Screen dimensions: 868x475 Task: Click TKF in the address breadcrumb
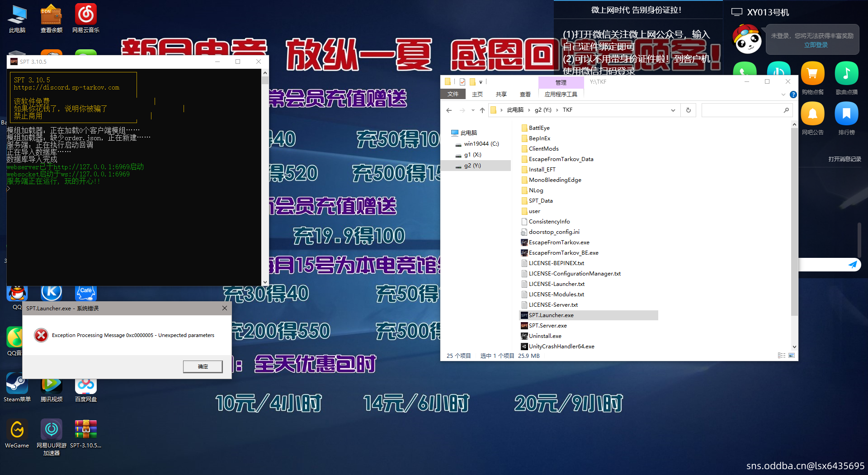click(567, 110)
